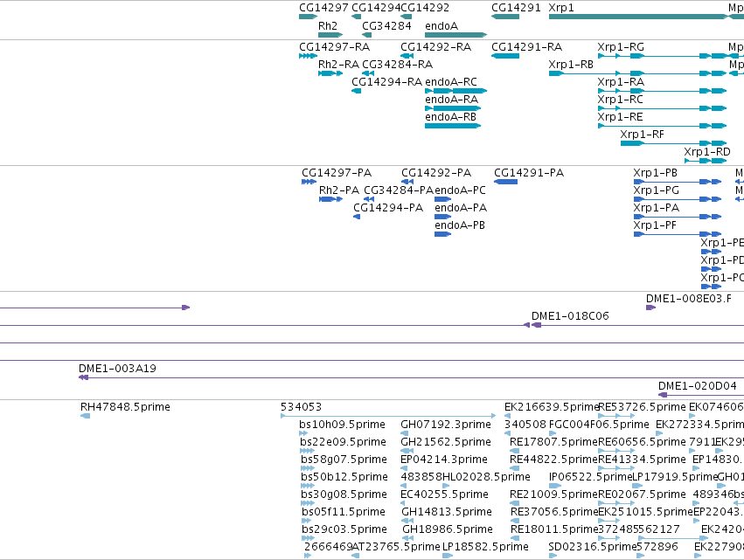
Task: Click EST RE44822.5prime
Action: pyautogui.click(x=514, y=468)
